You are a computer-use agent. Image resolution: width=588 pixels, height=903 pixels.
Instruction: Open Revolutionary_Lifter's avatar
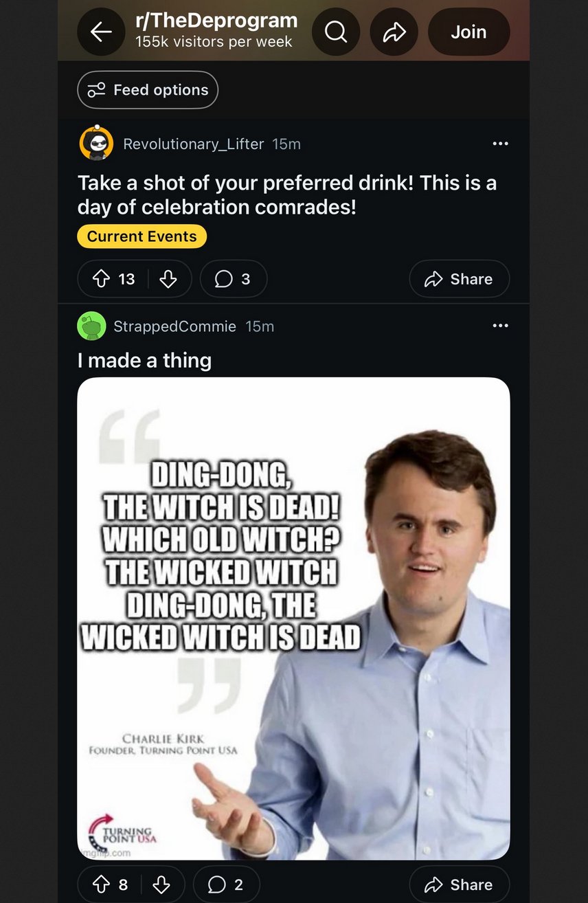96,144
